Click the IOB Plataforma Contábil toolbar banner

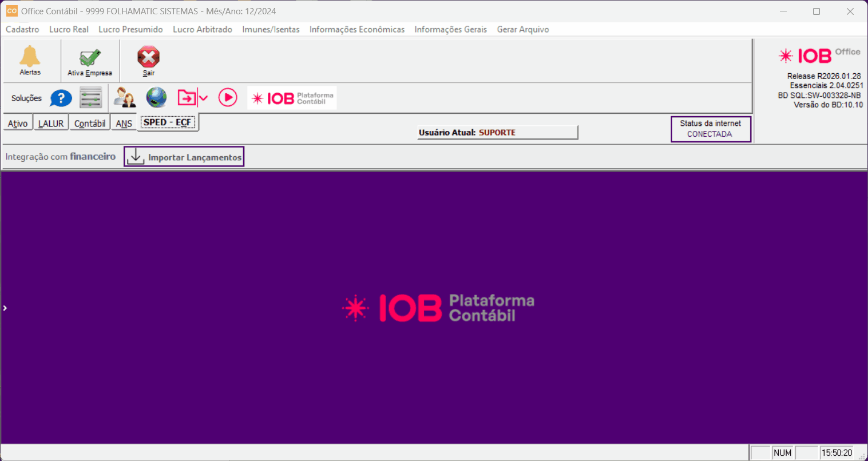[x=292, y=98]
